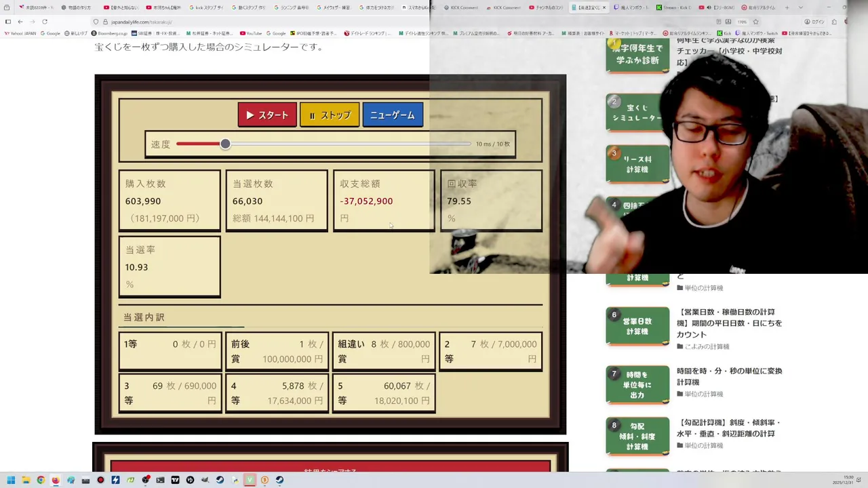This screenshot has height=488, width=868.
Task: Click the padlock icon in address bar
Action: point(105,22)
